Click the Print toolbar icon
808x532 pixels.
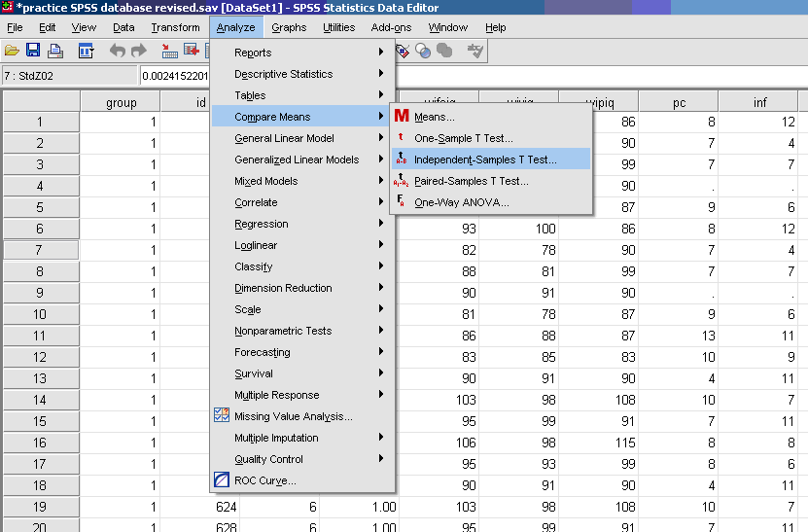tap(55, 51)
